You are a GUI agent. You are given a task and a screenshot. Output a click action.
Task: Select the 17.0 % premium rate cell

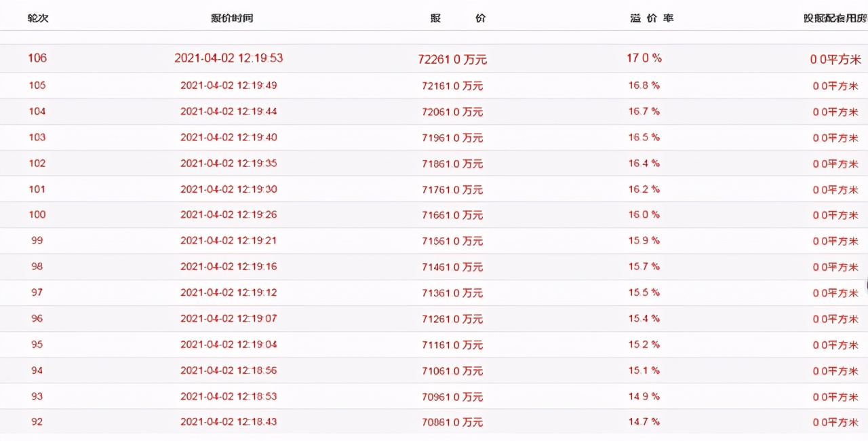pos(644,58)
